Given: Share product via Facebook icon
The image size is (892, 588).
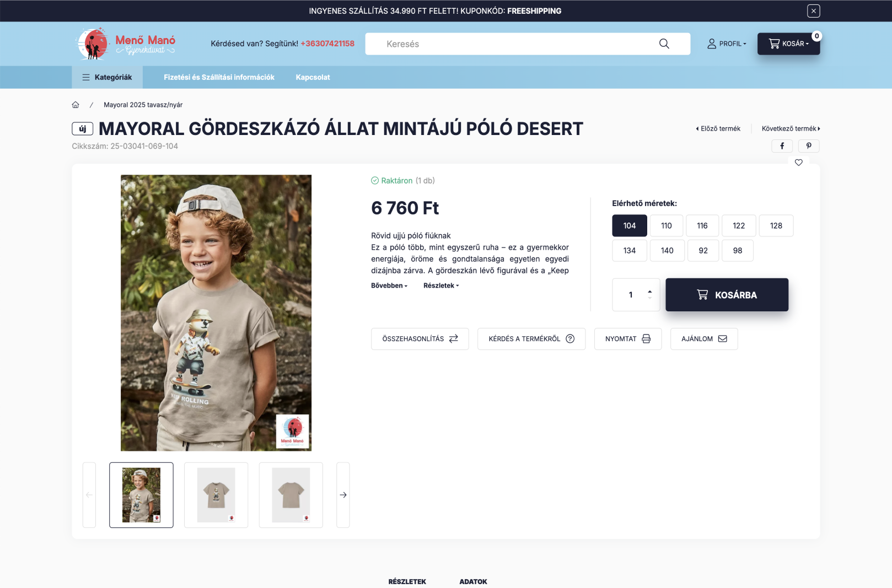Looking at the screenshot, I should 782,146.
